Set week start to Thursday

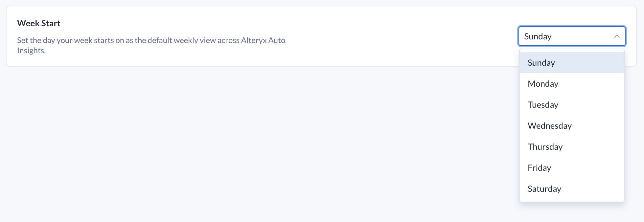(x=572, y=147)
